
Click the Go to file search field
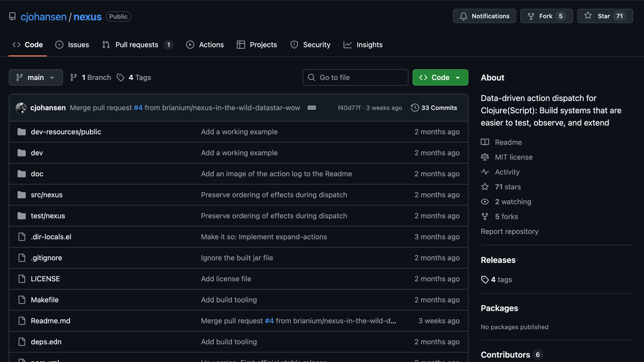pos(355,78)
